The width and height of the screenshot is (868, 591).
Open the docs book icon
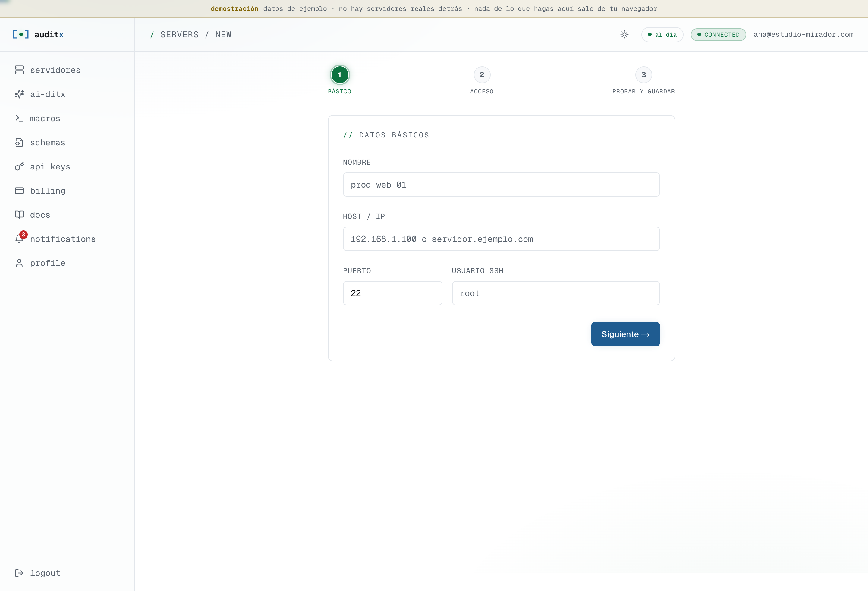click(19, 215)
